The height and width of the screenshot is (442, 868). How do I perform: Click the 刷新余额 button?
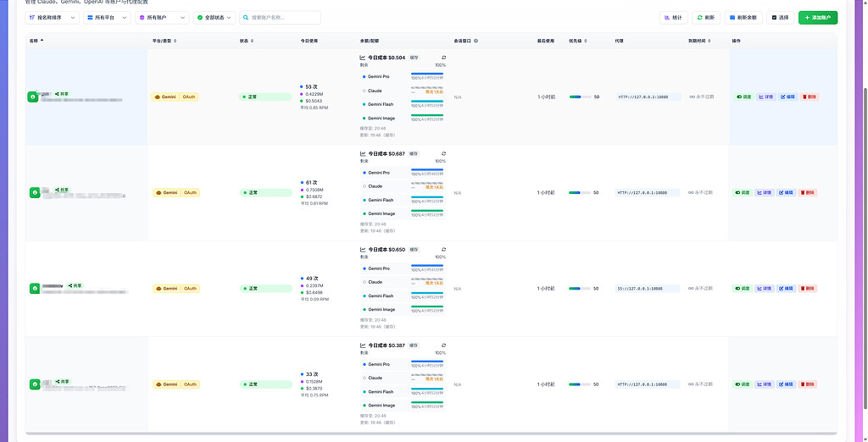point(743,18)
